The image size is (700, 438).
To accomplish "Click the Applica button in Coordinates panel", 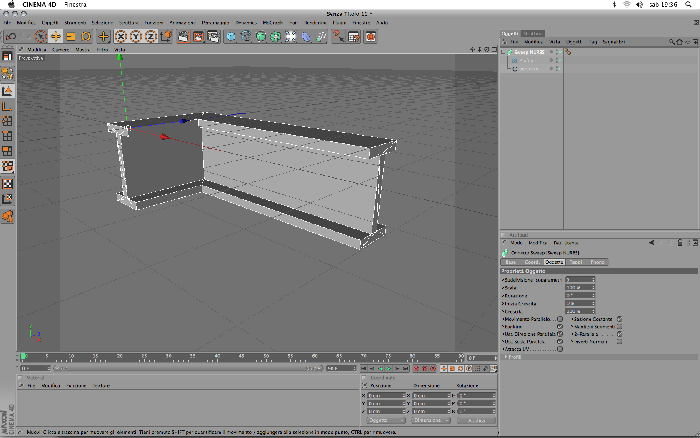I will coord(476,421).
